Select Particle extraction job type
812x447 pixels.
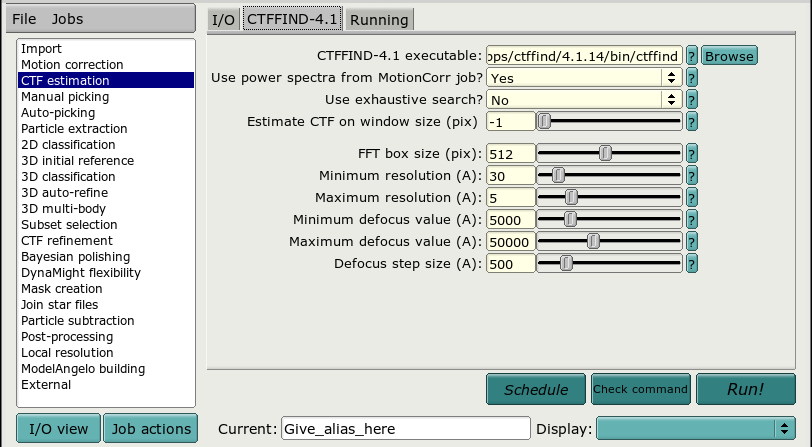[106, 128]
